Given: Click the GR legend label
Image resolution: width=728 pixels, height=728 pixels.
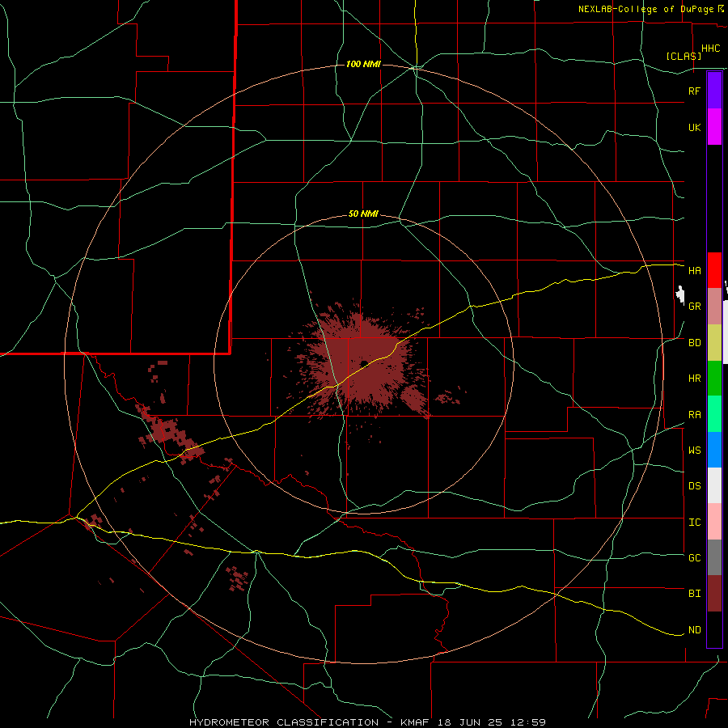Looking at the screenshot, I should coord(694,307).
